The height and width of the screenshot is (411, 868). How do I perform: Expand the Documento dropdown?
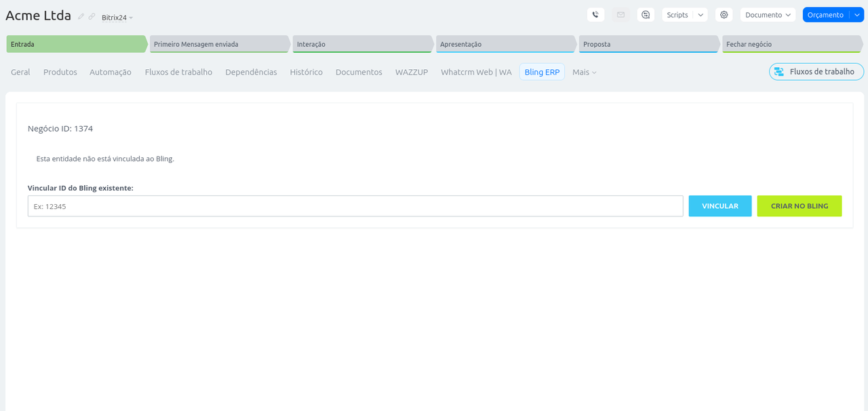point(768,15)
